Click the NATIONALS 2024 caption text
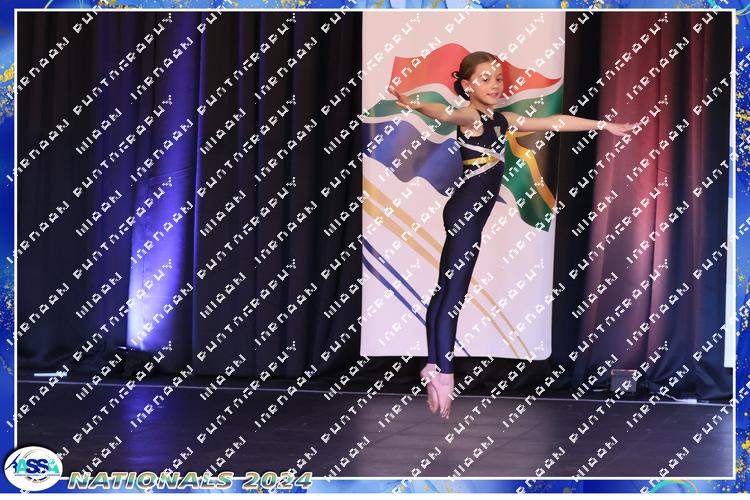 (190, 480)
